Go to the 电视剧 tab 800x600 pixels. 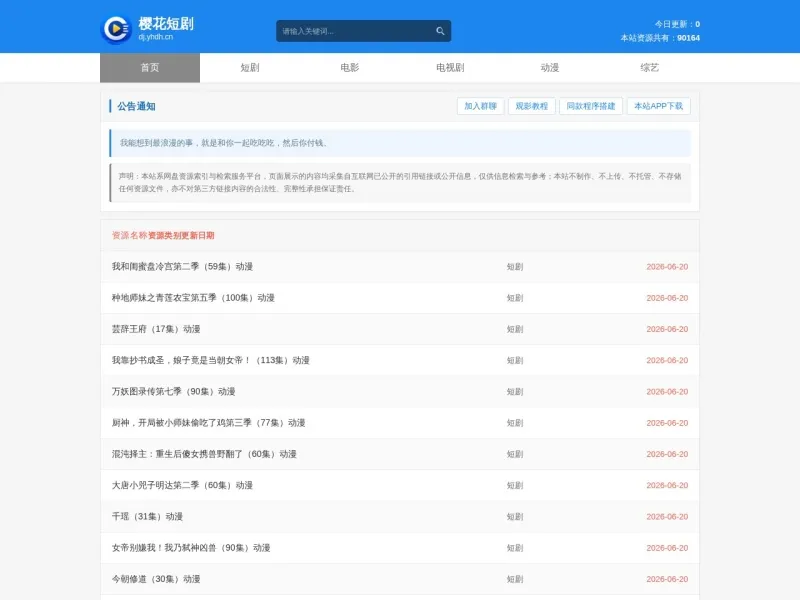point(450,67)
